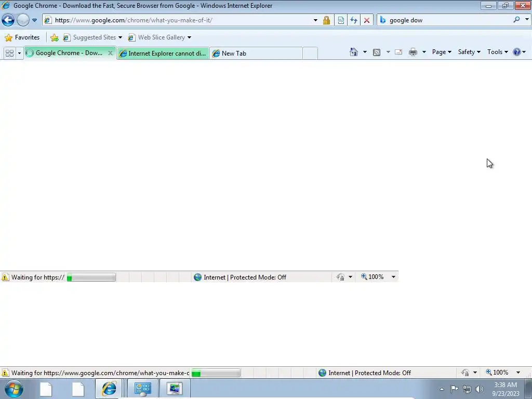
Task: Go to the Home page icon
Action: click(353, 52)
